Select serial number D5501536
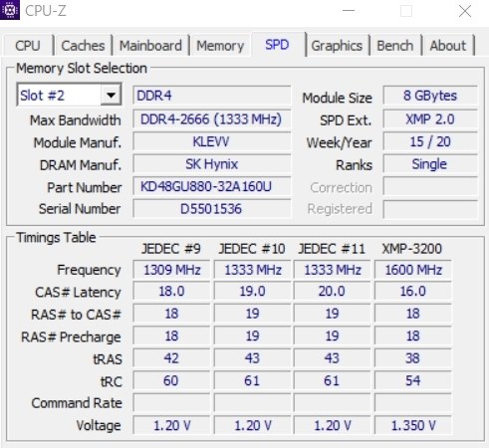This screenshot has width=489, height=448. click(x=212, y=209)
